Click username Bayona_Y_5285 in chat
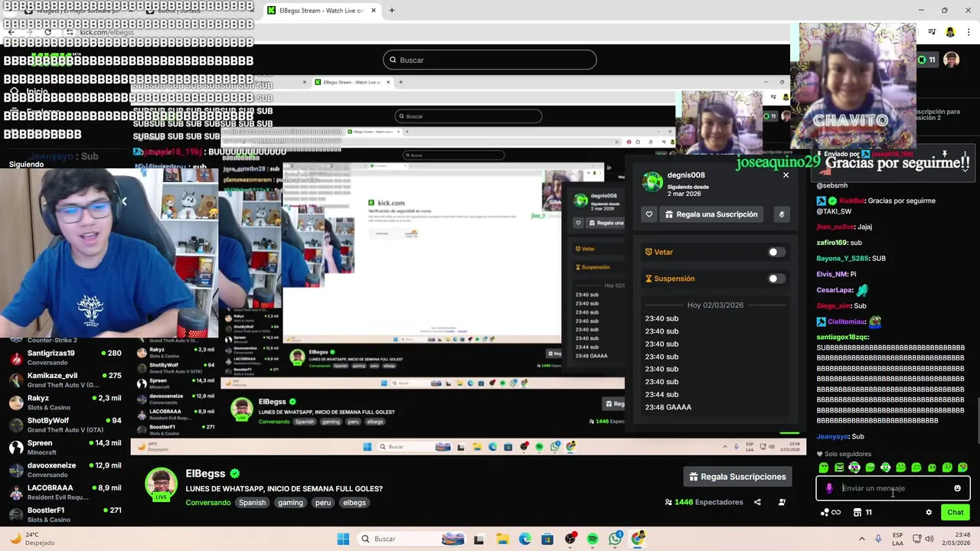The height and width of the screenshot is (551, 980). [842, 259]
